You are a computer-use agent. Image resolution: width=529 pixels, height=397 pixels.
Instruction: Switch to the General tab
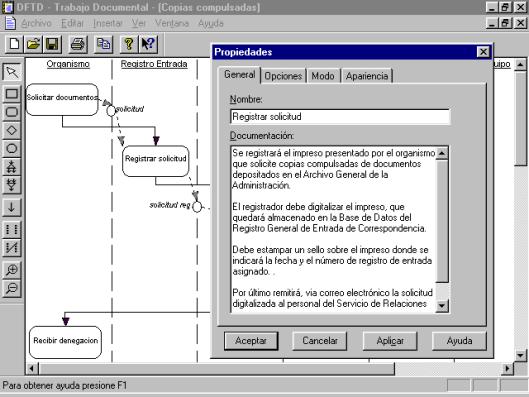(x=240, y=75)
